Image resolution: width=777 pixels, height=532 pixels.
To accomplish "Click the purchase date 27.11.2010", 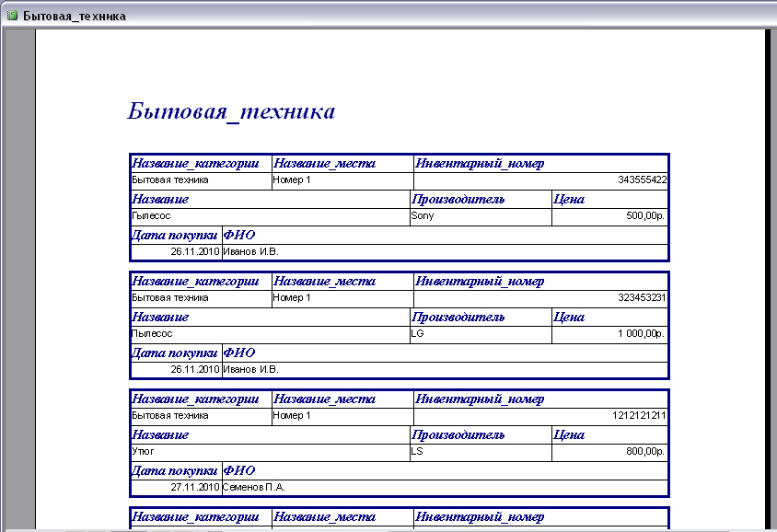I will [x=195, y=487].
